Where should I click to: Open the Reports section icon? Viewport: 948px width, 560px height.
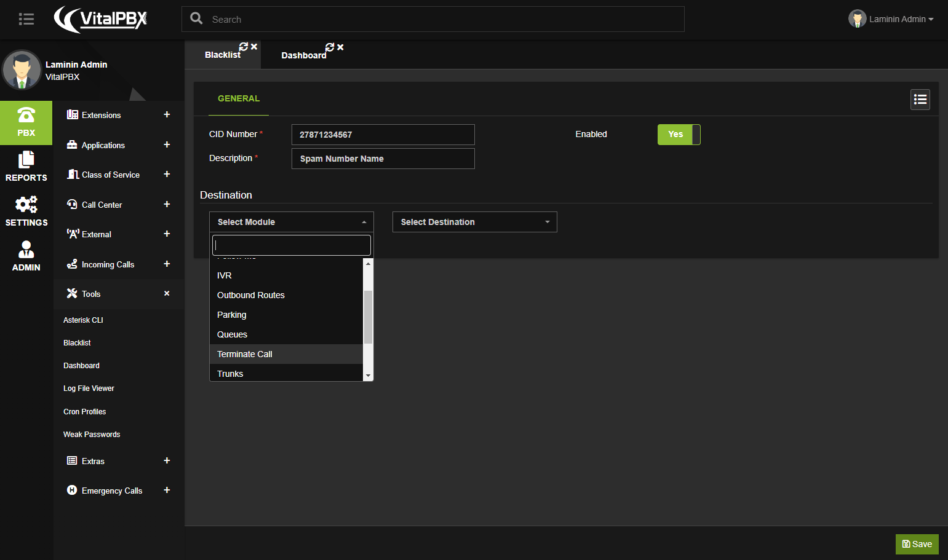point(26,167)
